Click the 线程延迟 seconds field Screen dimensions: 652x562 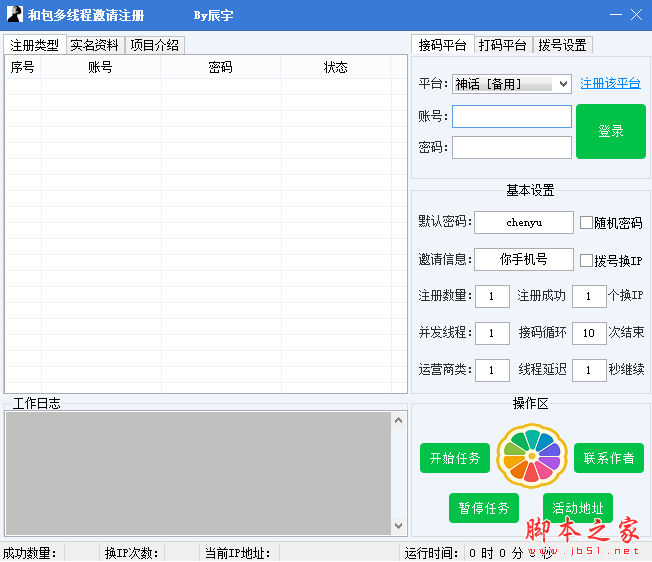(589, 370)
